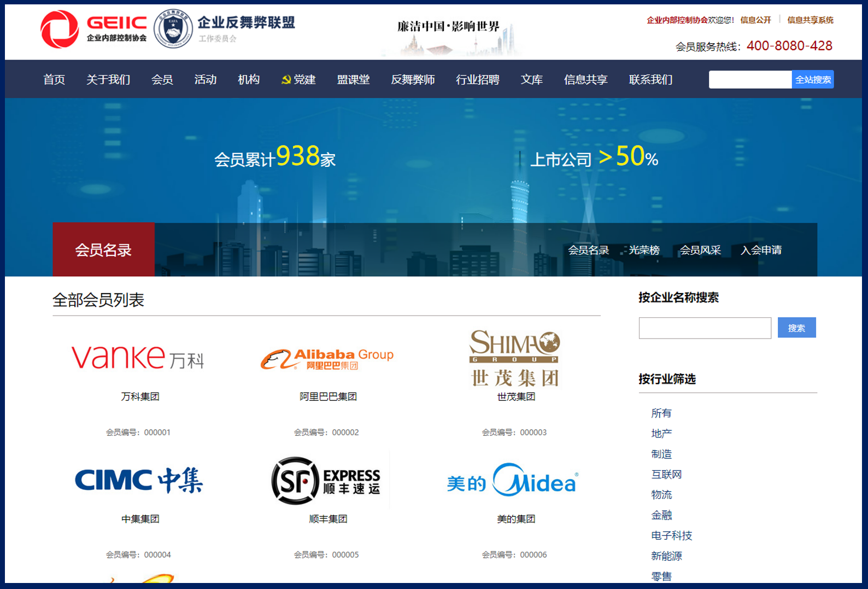Open the 入会申请 tab
The image size is (868, 589).
click(x=761, y=250)
